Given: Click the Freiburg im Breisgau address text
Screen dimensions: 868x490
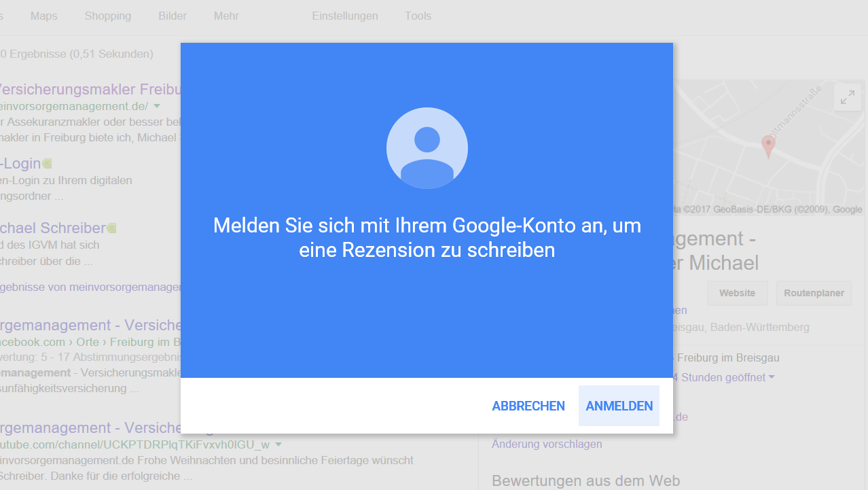Looking at the screenshot, I should click(728, 357).
